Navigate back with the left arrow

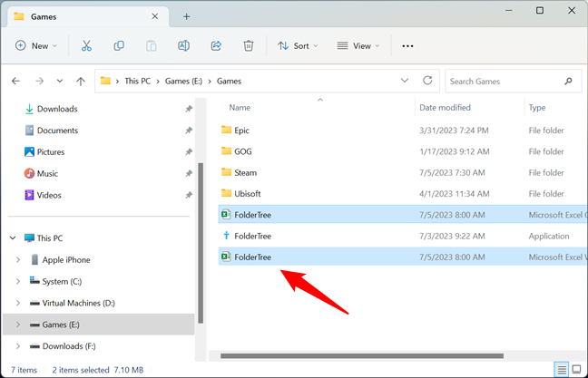point(15,81)
